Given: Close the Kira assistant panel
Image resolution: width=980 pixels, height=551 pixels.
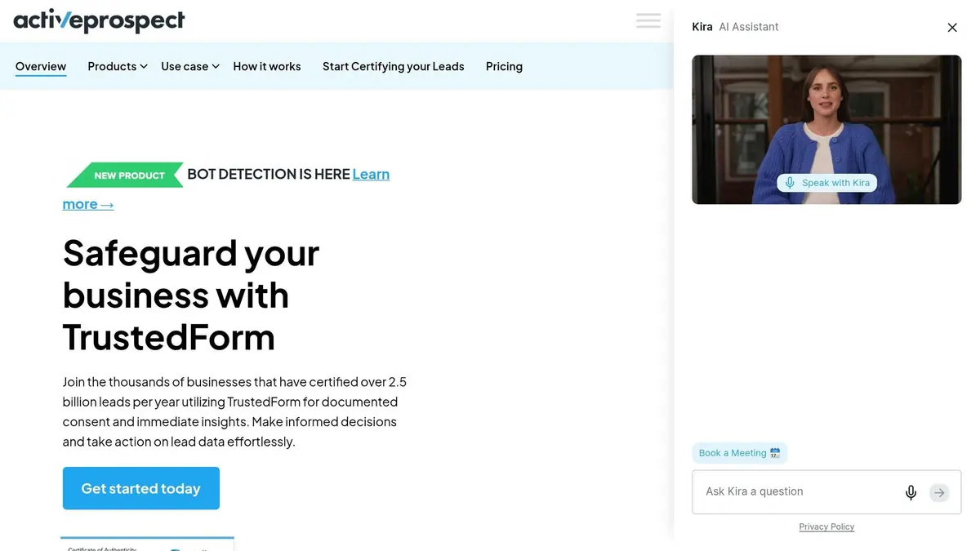Looking at the screenshot, I should coord(952,28).
